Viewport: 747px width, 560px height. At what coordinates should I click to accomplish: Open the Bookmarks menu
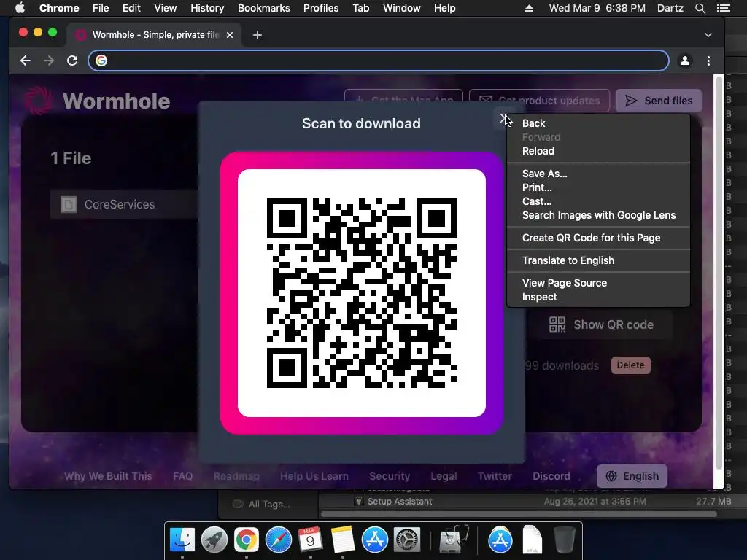(x=264, y=8)
